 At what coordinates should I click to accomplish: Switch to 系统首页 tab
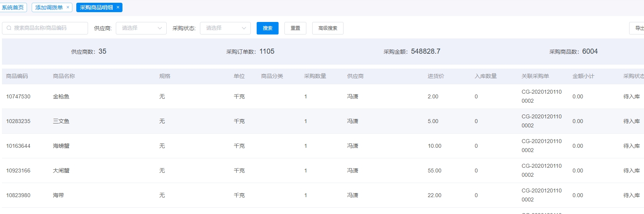(x=13, y=7)
